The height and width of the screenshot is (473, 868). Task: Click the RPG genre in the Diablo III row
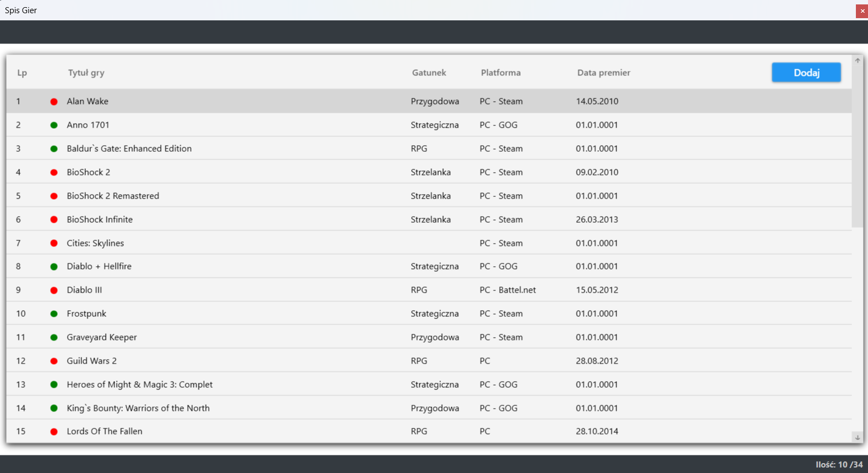(419, 290)
